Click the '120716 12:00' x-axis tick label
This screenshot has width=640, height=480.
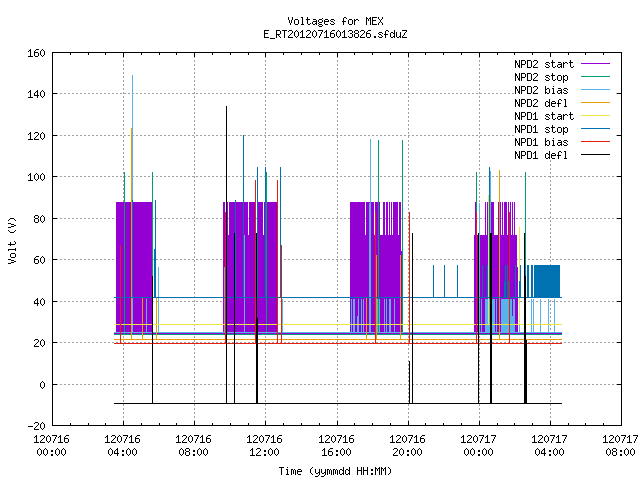(x=264, y=446)
